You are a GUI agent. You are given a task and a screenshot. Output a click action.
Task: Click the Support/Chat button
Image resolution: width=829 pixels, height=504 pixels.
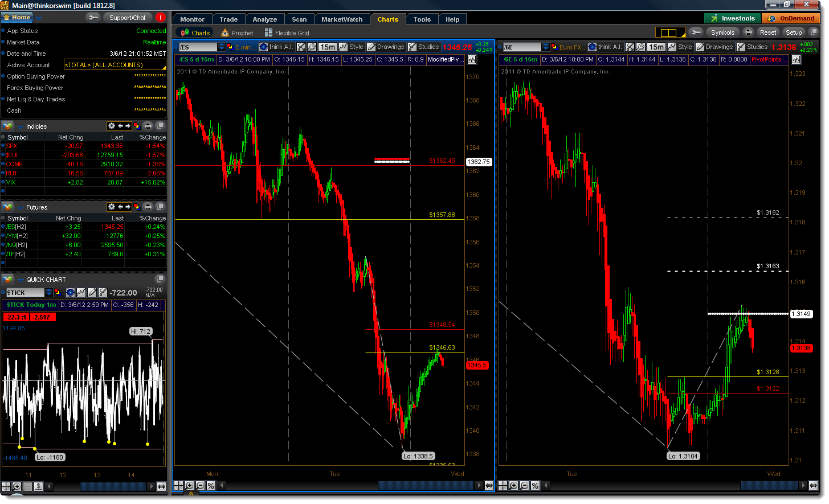(128, 18)
